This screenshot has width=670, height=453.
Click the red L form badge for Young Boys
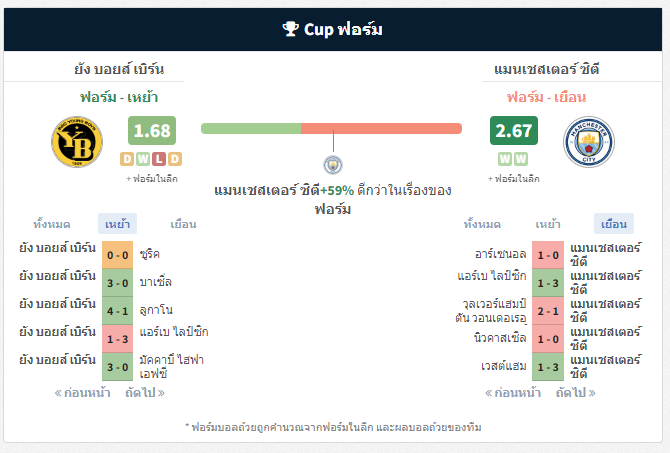point(159,159)
